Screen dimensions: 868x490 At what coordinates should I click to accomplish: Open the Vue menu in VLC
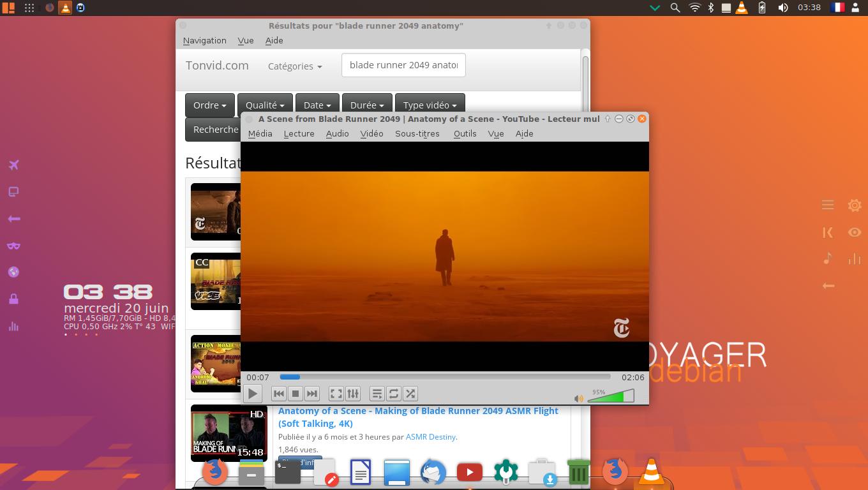coord(496,133)
